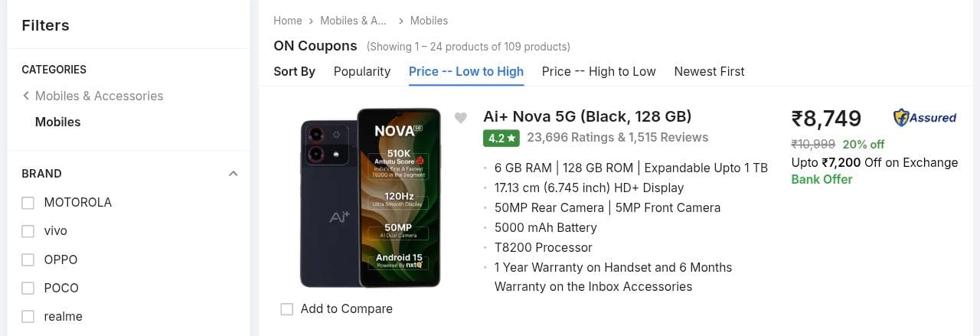Select Price -- Low to High sorting
980x336 pixels.
coord(466,71)
